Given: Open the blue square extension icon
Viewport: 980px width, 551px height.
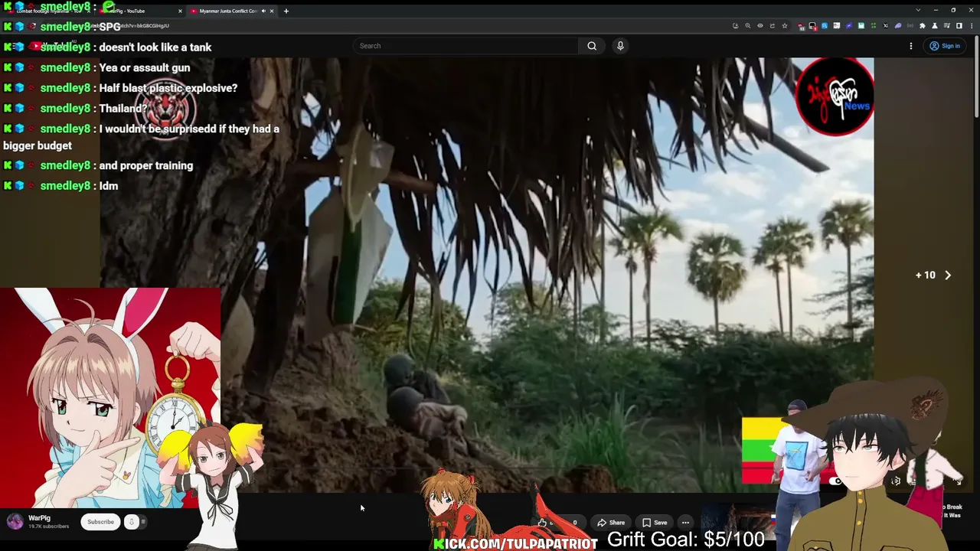Looking at the screenshot, I should coord(825,26).
